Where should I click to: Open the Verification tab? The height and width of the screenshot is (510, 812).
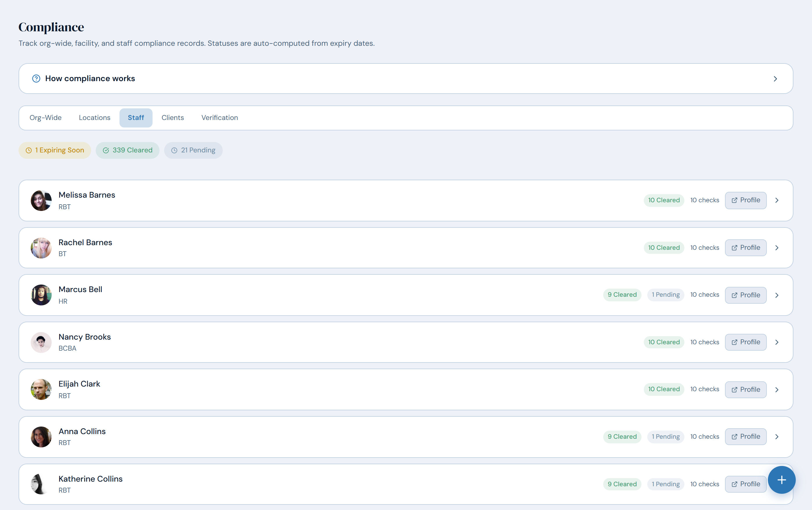(220, 118)
